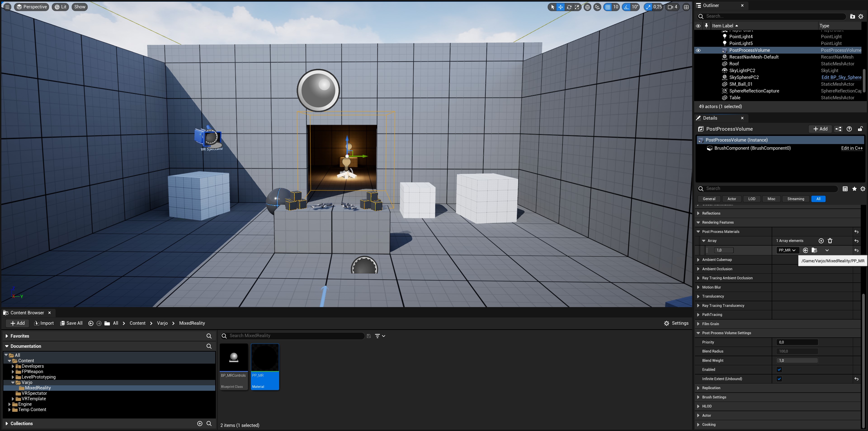Screen dimensions: 868x431
Task: Select the General filter tab
Action: tap(709, 199)
